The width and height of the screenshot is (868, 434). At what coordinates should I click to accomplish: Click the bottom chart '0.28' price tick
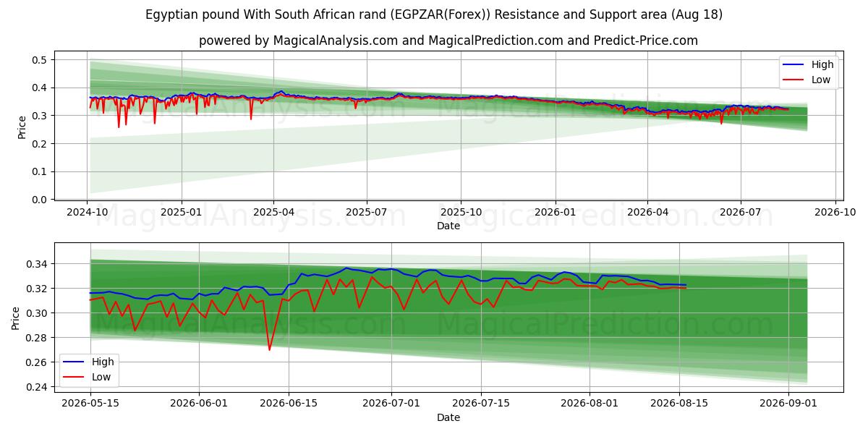(37, 338)
